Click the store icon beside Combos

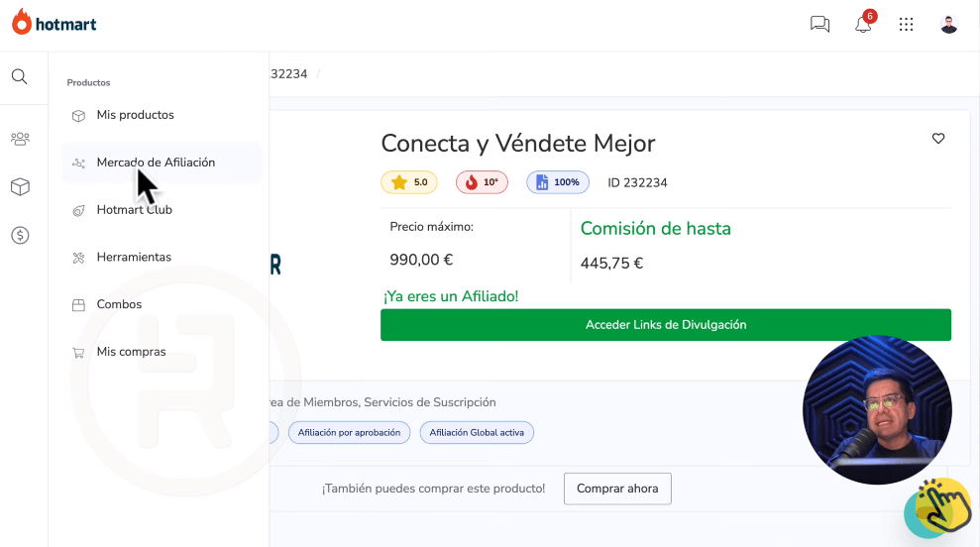78,305
